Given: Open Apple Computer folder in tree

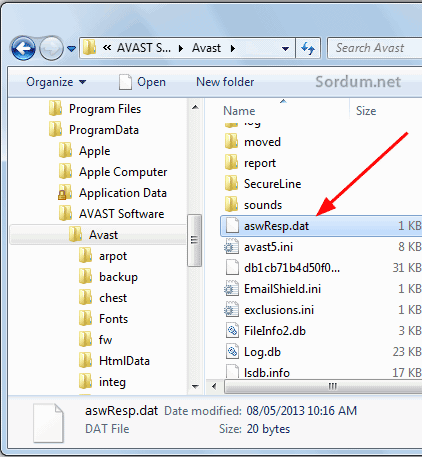Looking at the screenshot, I should [123, 172].
